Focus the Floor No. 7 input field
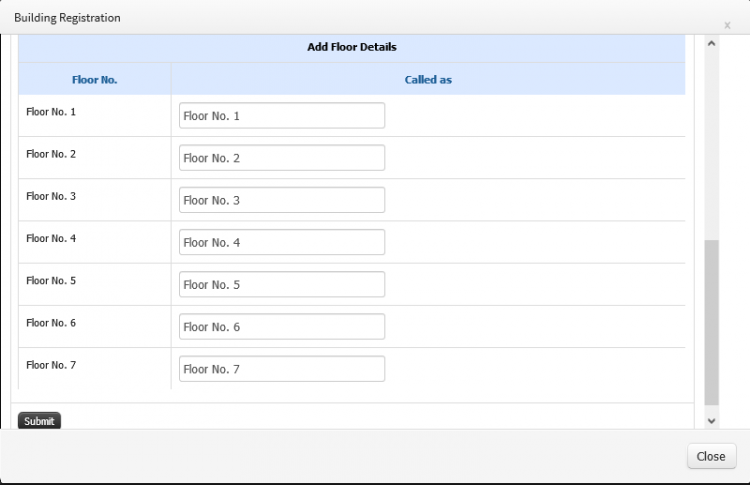Viewport: 750px width, 485px height. tap(282, 369)
